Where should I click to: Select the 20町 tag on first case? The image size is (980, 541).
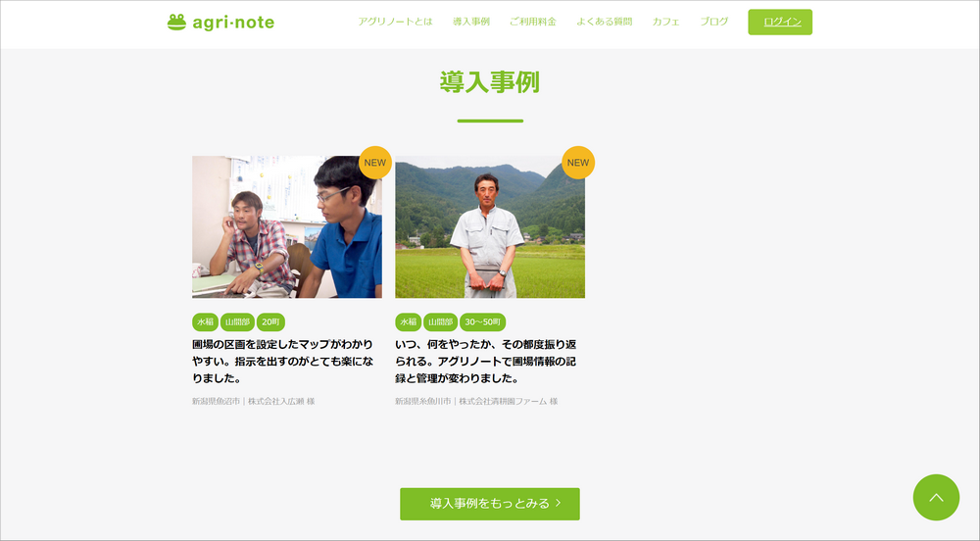point(270,322)
